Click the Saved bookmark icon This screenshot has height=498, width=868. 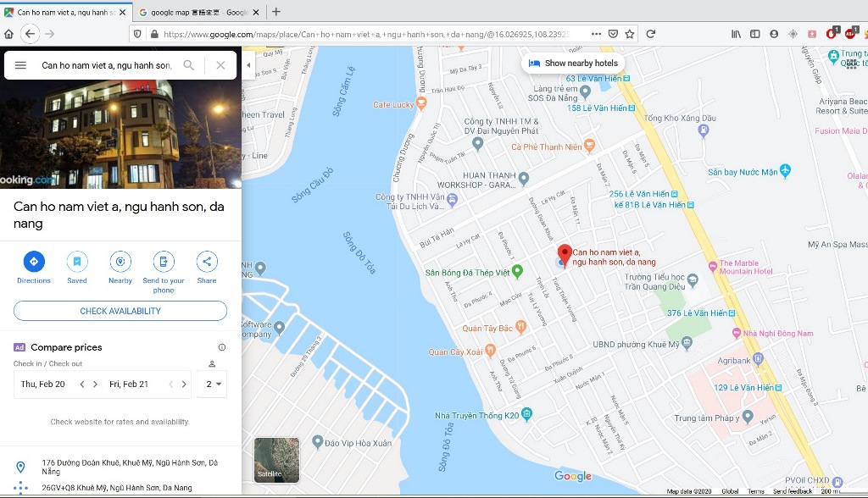pos(77,262)
